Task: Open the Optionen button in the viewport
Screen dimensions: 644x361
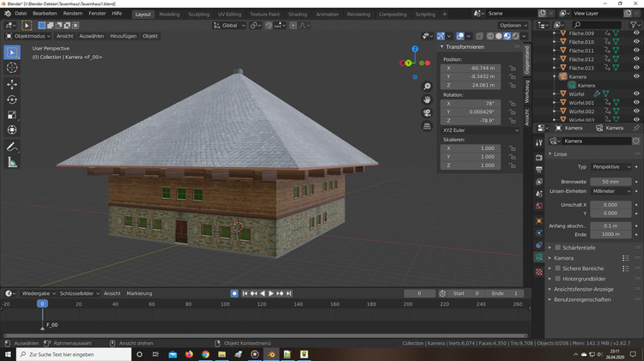Action: (x=513, y=25)
